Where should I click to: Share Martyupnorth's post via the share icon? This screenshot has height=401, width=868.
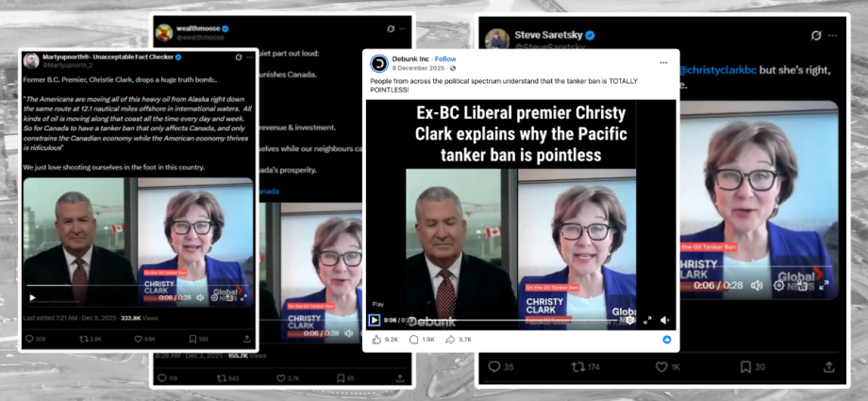[247, 339]
